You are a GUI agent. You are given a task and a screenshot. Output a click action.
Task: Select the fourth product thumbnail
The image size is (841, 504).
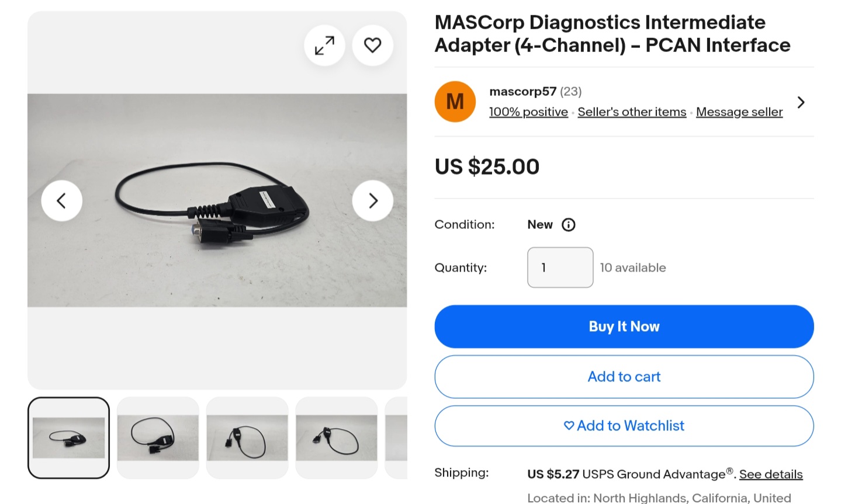(x=335, y=437)
